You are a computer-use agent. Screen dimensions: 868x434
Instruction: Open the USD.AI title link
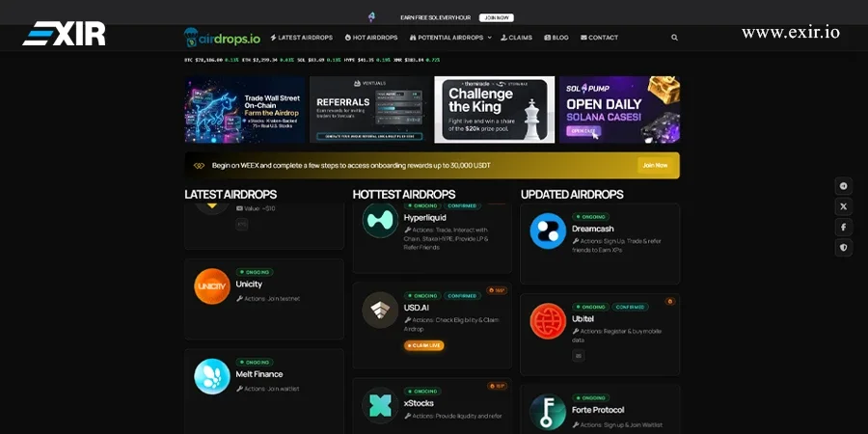[x=417, y=308]
